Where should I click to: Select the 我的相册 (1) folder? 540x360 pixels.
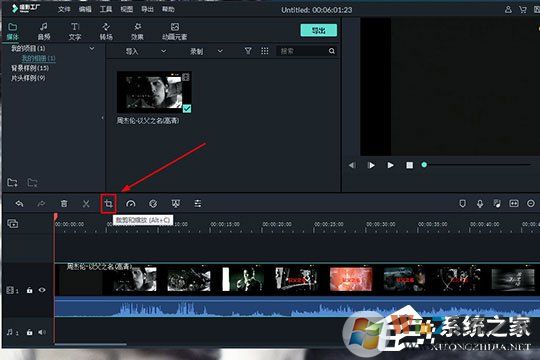pyautogui.click(x=39, y=58)
